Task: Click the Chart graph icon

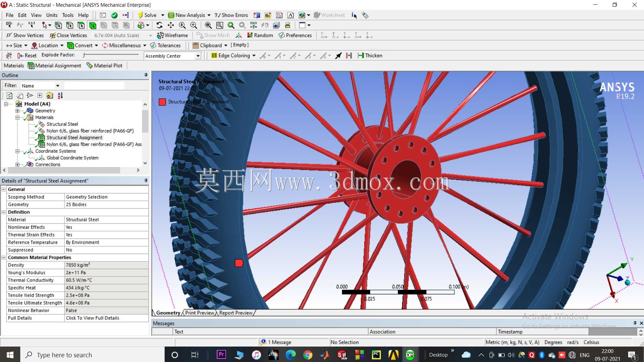Action: coord(279,15)
